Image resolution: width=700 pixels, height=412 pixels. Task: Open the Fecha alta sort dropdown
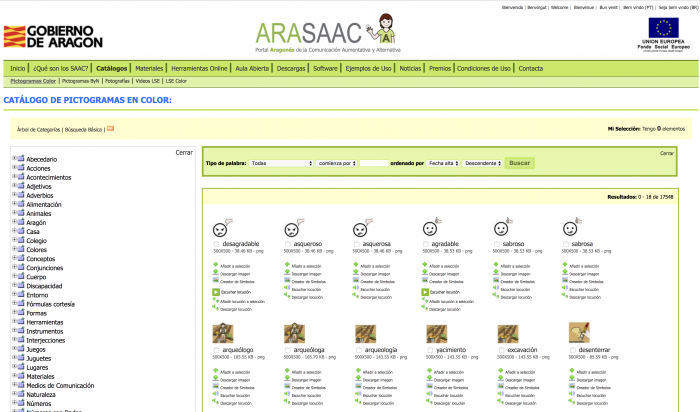pyautogui.click(x=444, y=162)
